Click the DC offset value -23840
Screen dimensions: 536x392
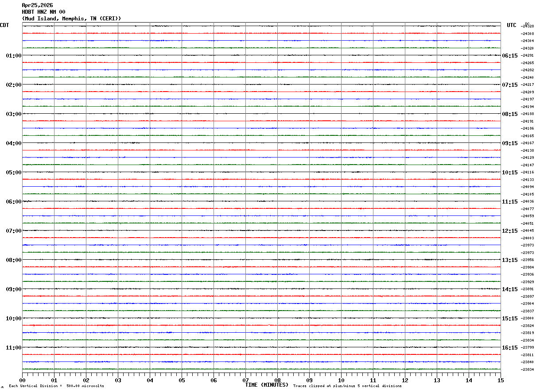(x=528, y=362)
